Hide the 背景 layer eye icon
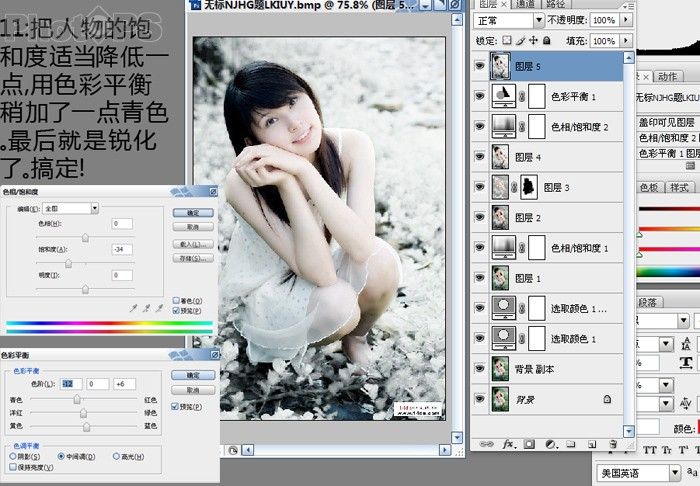 pyautogui.click(x=480, y=398)
